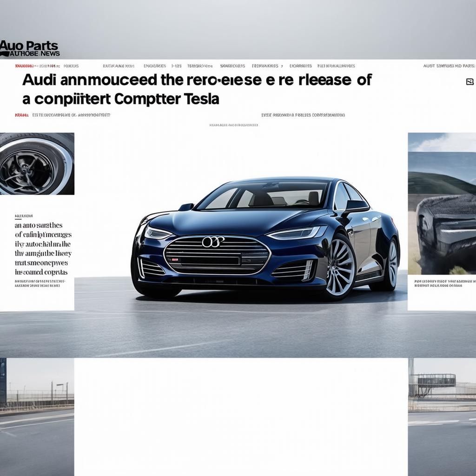Click the tiny centered caption above the car

233,125
